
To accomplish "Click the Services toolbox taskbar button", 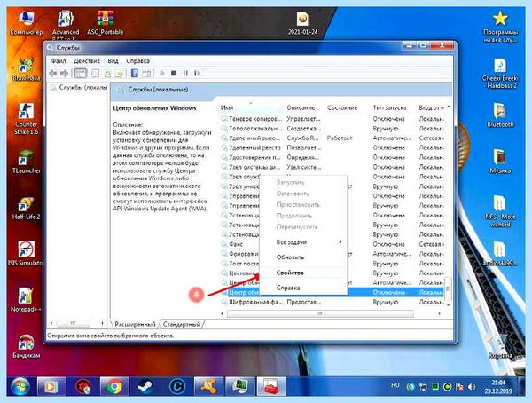I will tap(271, 387).
